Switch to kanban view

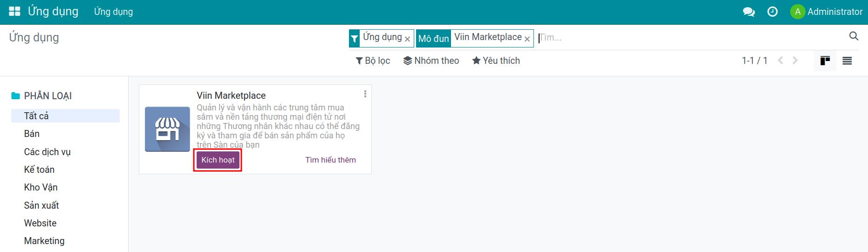click(825, 61)
